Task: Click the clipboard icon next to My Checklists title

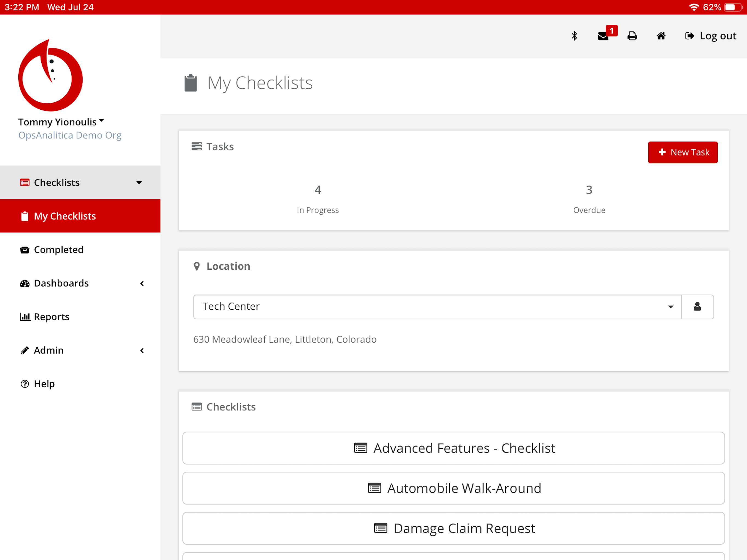Action: point(191,83)
